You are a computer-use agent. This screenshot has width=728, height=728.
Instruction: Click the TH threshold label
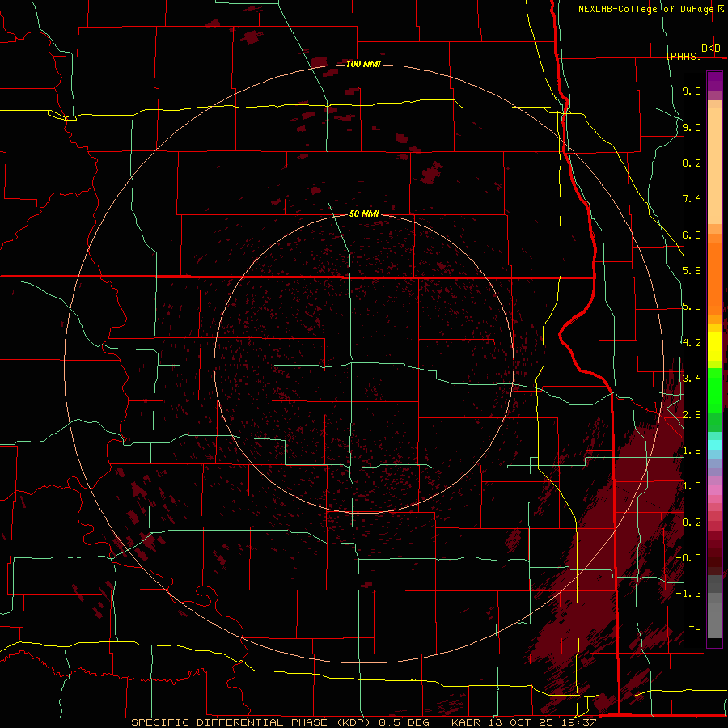click(x=695, y=630)
